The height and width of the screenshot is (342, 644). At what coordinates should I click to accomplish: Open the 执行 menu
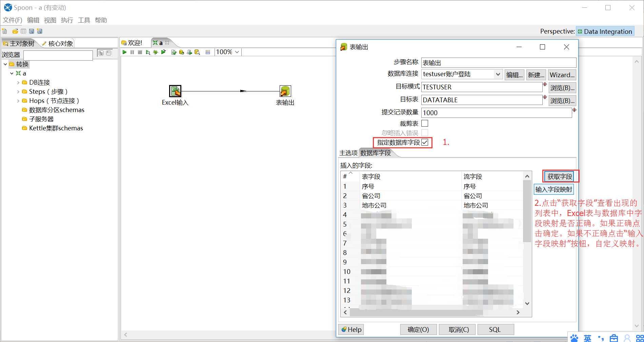click(67, 20)
